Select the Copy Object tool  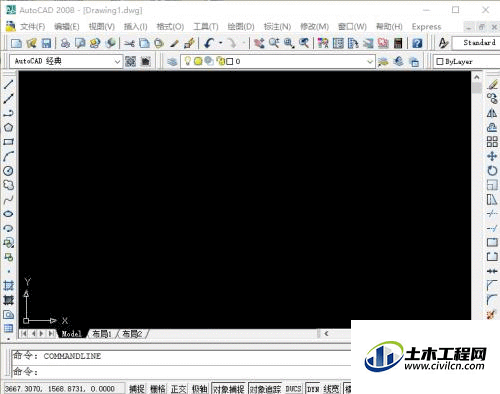(x=492, y=99)
